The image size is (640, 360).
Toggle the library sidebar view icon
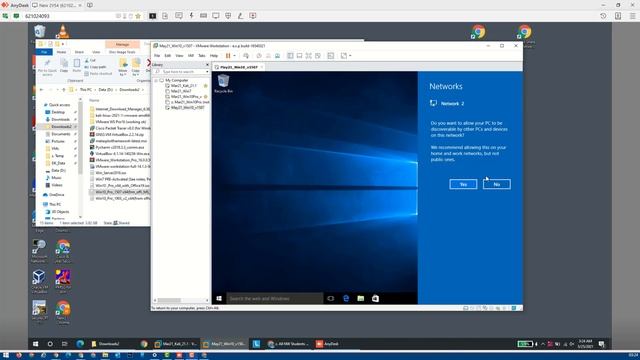290,56
